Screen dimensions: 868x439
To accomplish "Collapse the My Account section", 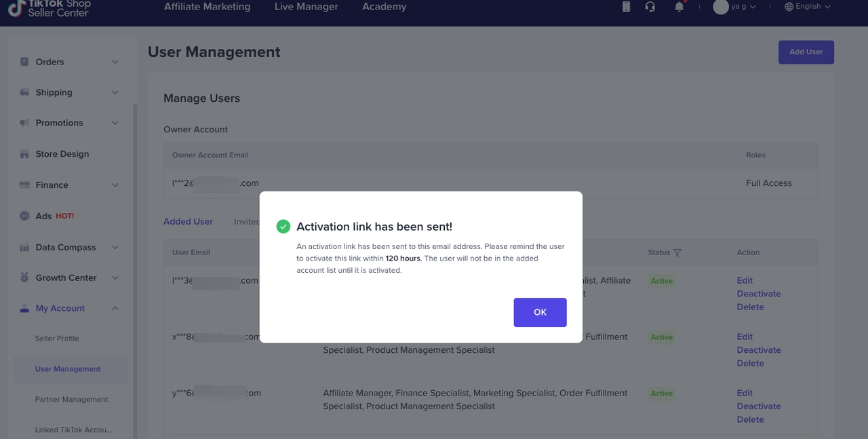I will pyautogui.click(x=115, y=308).
